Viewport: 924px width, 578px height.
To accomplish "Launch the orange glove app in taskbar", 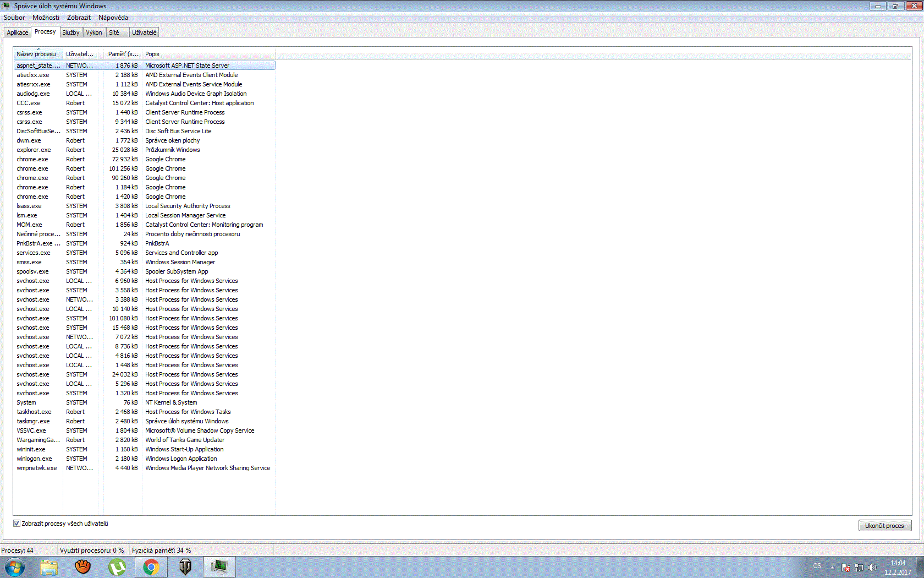I will point(83,567).
